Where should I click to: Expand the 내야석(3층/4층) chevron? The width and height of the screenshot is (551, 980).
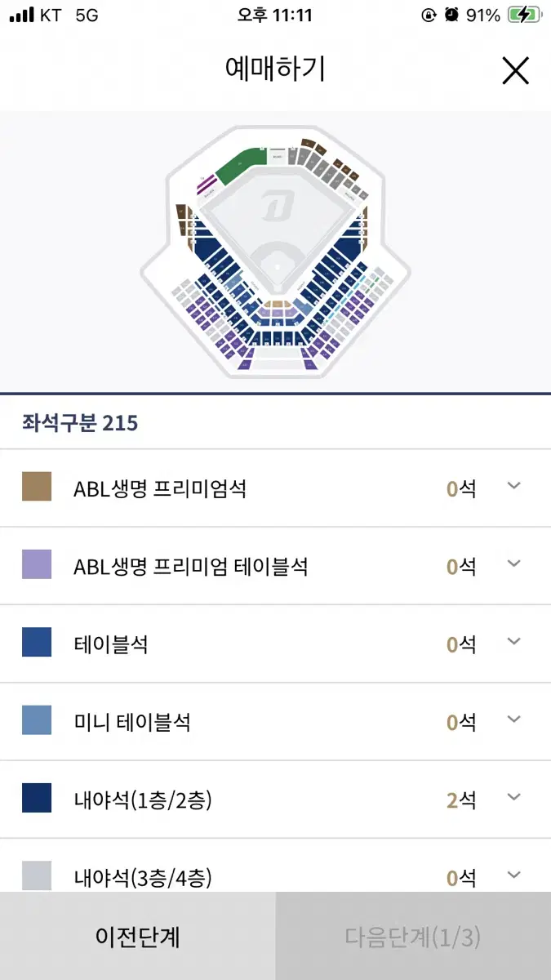point(513,875)
